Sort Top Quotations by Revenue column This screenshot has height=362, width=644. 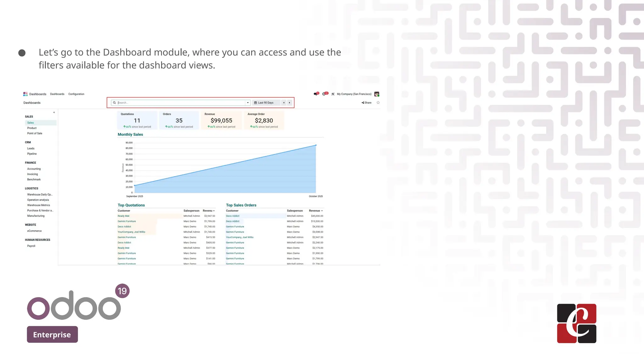pos(209,211)
